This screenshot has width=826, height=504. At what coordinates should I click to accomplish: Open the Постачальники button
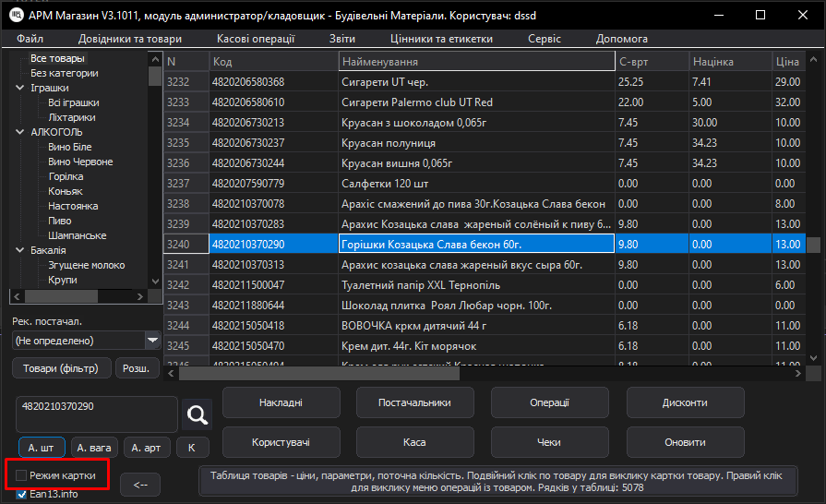(414, 402)
